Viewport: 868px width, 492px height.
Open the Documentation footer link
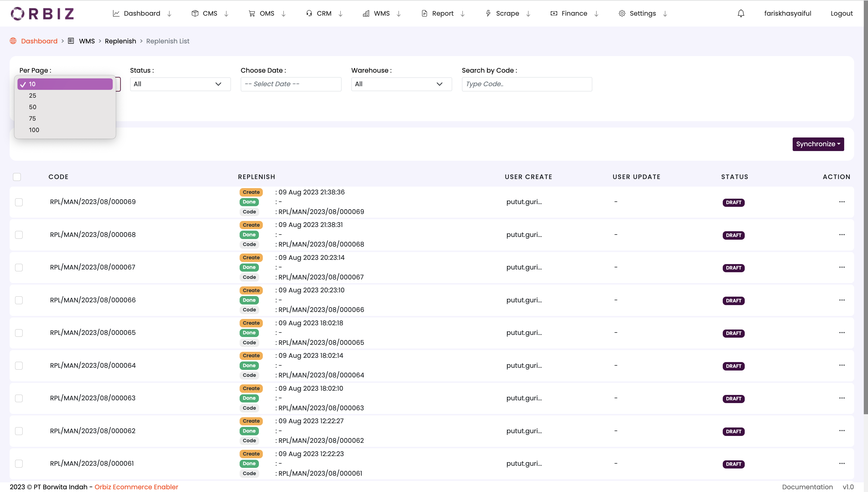807,487
